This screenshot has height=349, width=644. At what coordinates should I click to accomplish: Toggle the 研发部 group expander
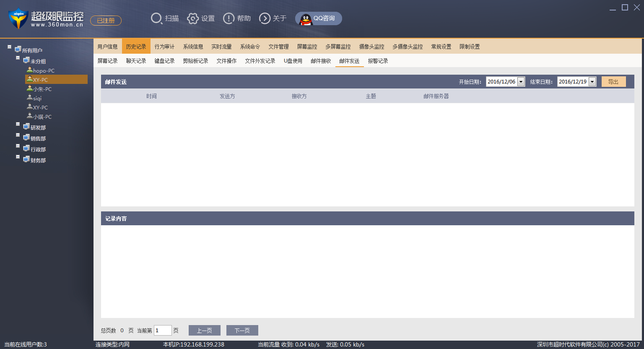[x=18, y=124]
